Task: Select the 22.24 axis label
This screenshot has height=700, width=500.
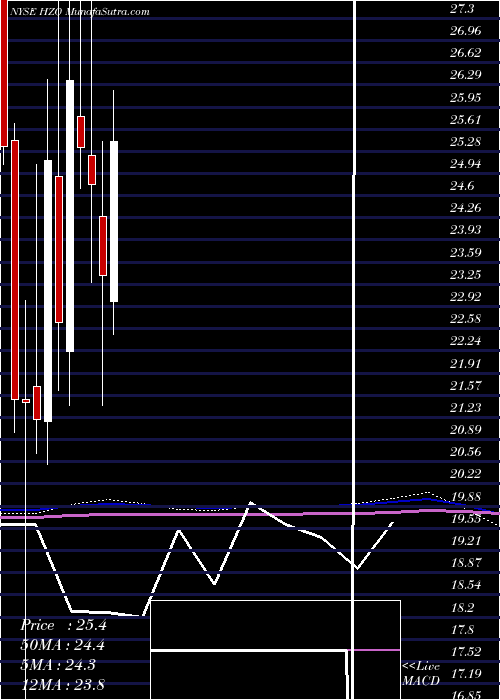Action: pos(466,341)
